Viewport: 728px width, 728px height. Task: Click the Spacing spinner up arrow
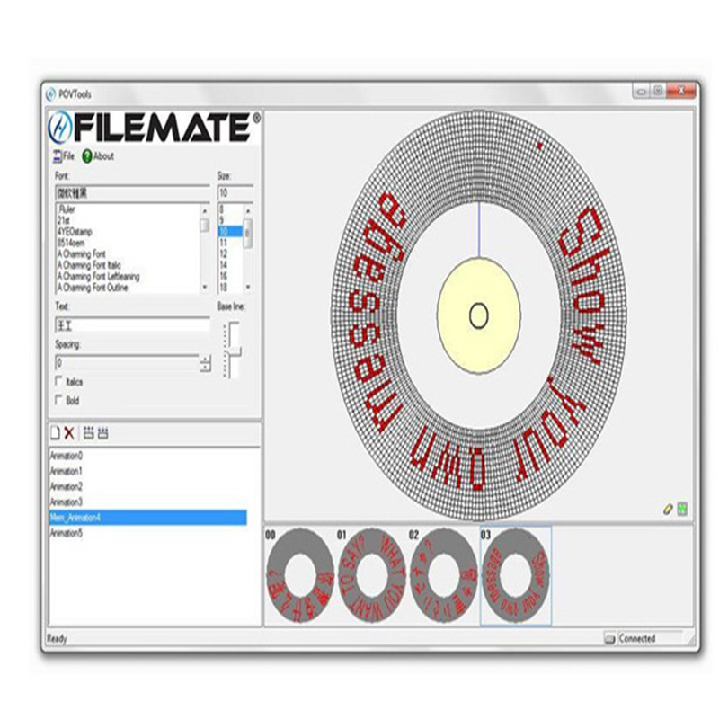coord(205,359)
